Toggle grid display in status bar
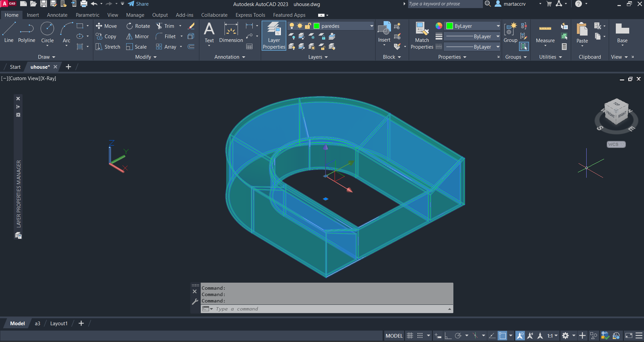This screenshot has height=342, width=644. tap(410, 336)
